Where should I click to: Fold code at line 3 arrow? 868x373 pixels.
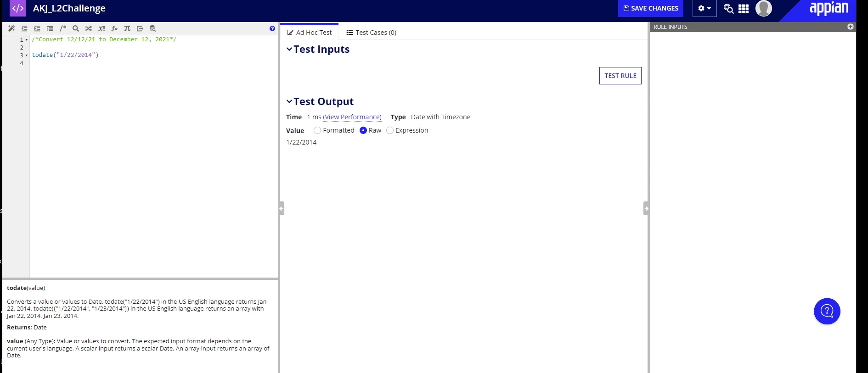point(27,56)
